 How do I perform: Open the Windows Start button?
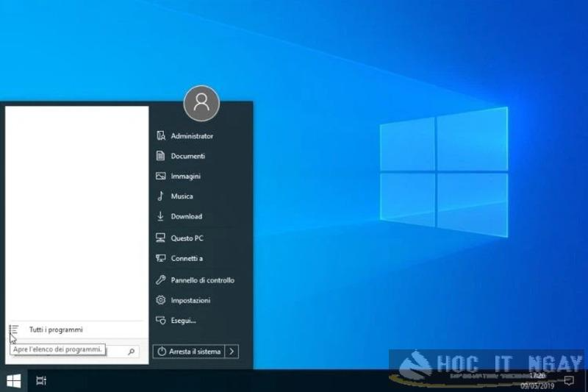click(x=13, y=381)
